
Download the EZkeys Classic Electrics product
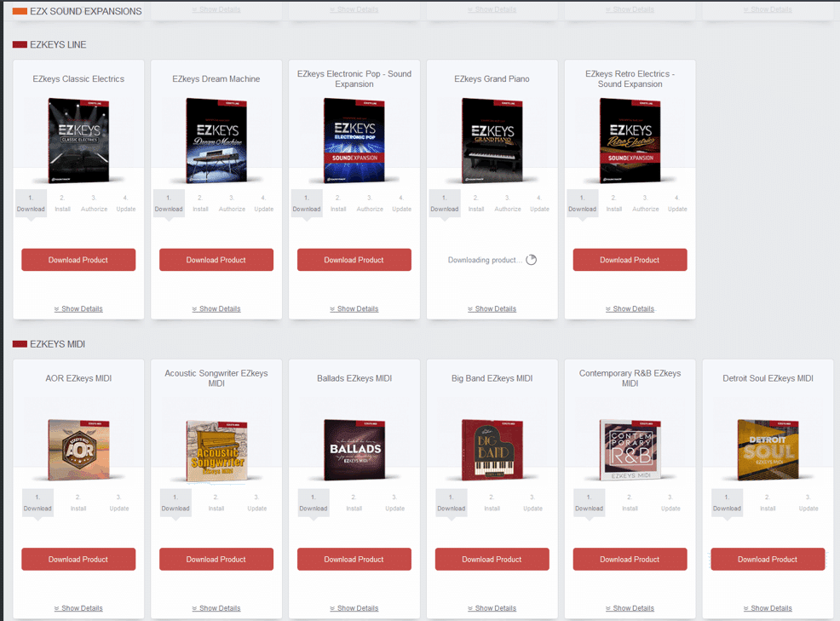[78, 260]
